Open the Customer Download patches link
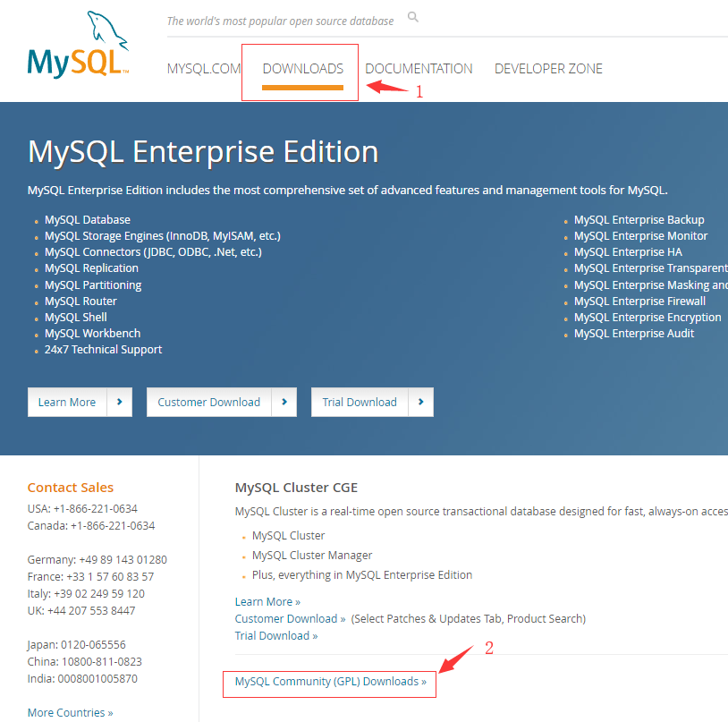 point(290,618)
